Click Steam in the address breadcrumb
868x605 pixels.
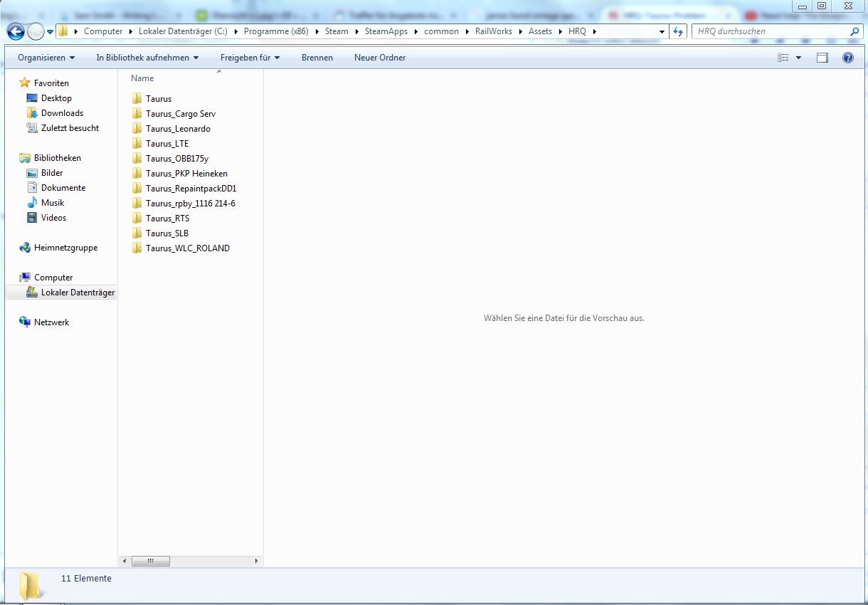[337, 31]
